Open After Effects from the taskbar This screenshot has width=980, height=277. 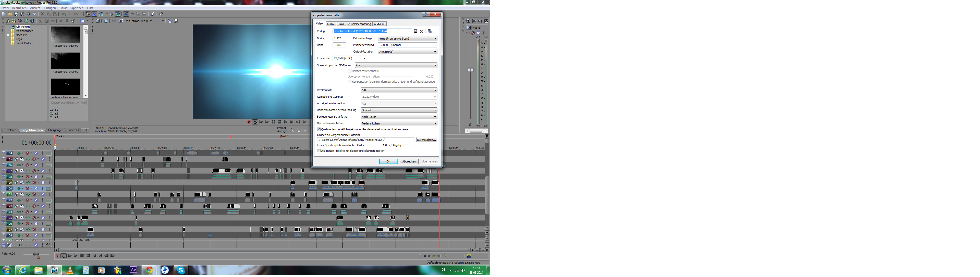pos(133,270)
